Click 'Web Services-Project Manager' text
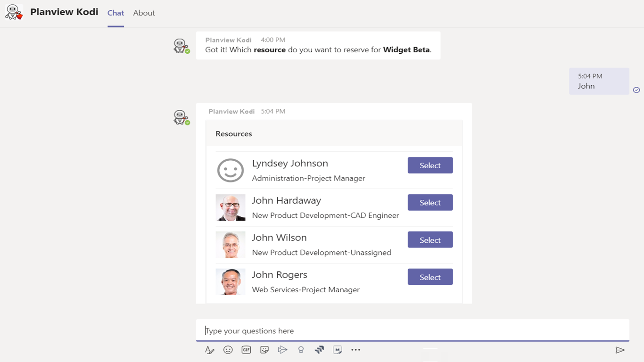644x362 pixels. [306, 290]
